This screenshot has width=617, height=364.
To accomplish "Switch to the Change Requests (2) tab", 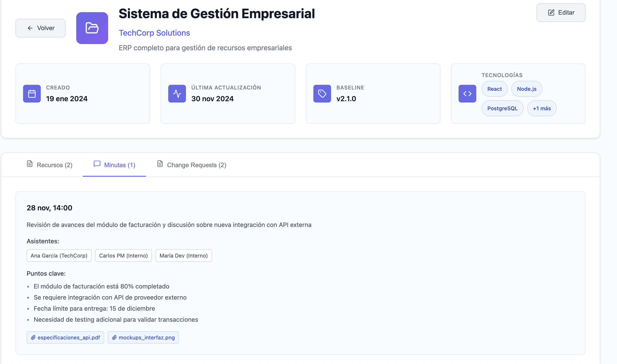I will click(x=196, y=165).
